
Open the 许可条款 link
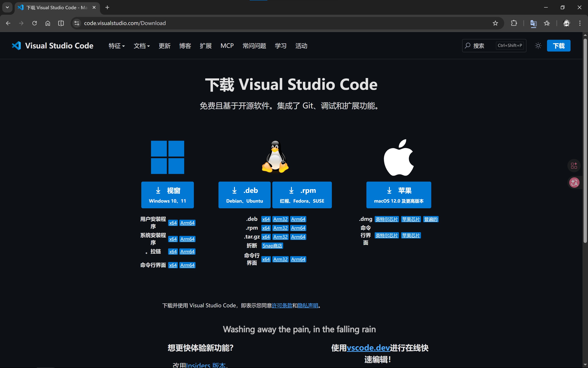pyautogui.click(x=282, y=305)
